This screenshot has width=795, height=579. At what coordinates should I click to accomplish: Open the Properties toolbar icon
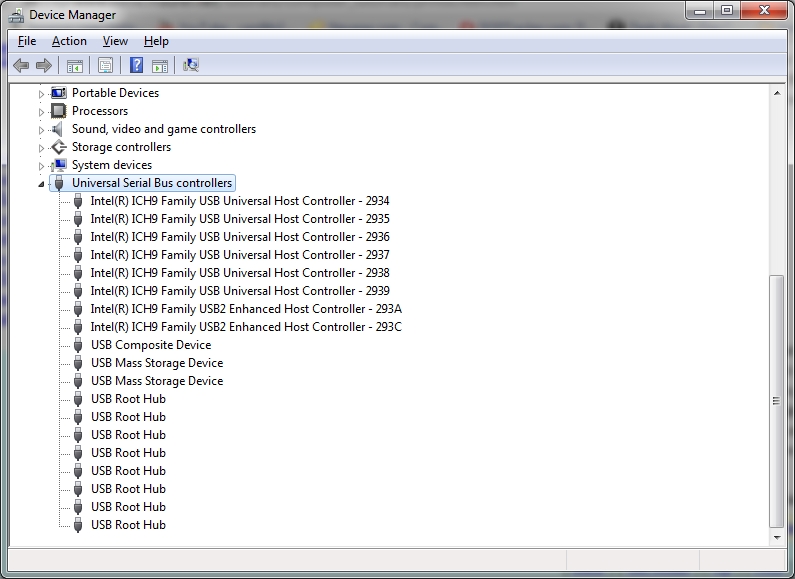(105, 65)
